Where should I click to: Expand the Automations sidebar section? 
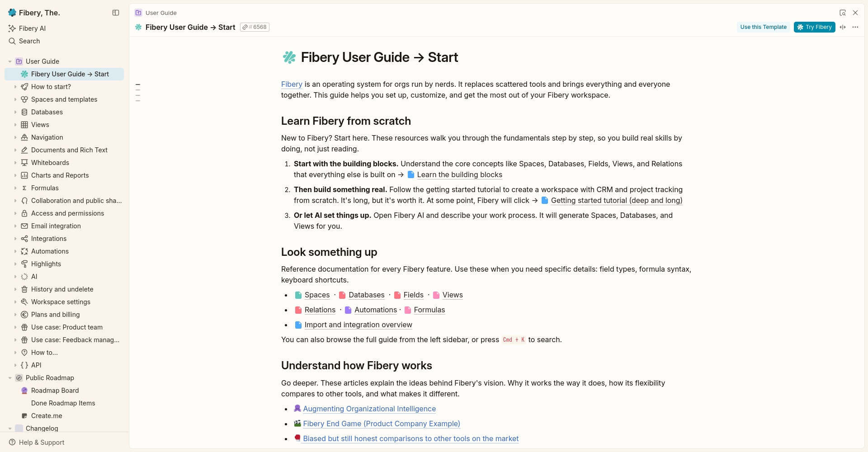tap(15, 251)
